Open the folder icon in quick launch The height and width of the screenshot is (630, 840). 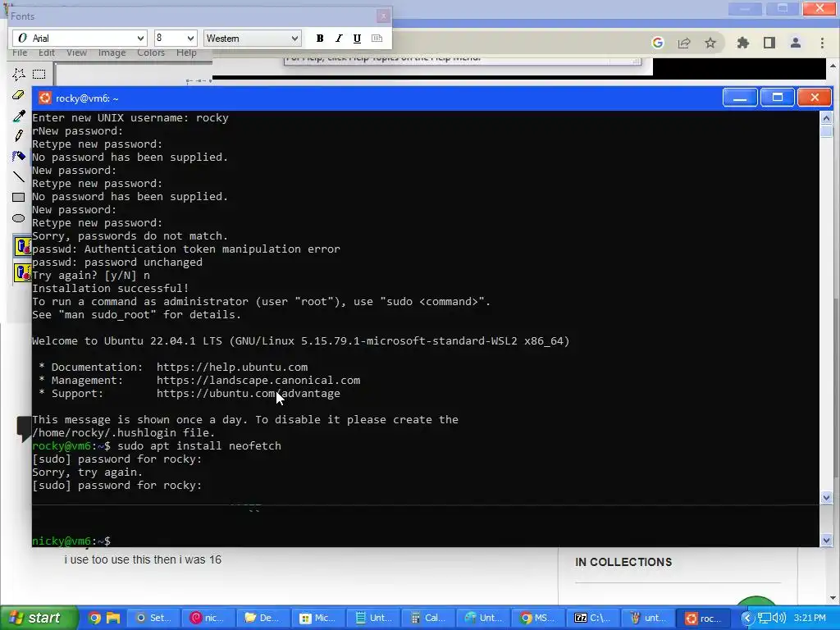pos(113,618)
